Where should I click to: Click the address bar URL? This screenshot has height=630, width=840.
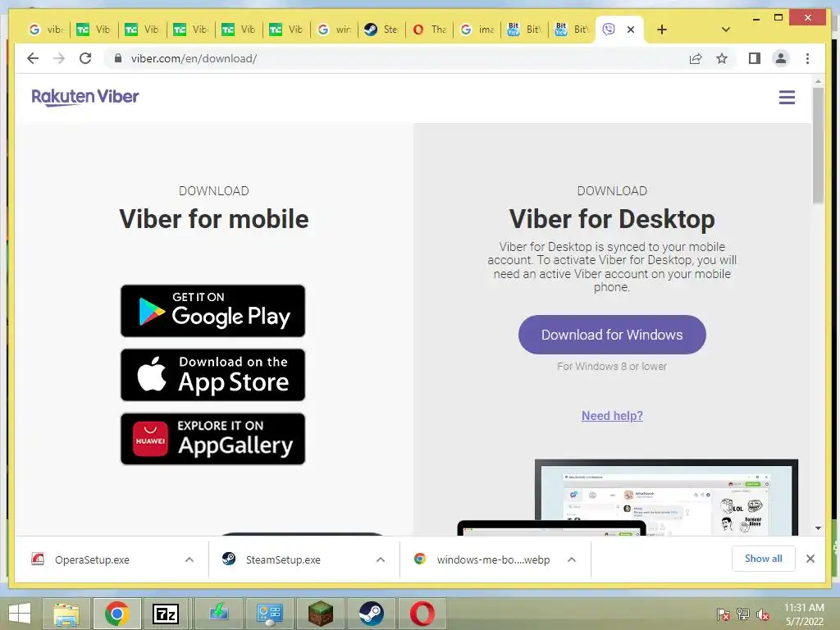[194, 58]
